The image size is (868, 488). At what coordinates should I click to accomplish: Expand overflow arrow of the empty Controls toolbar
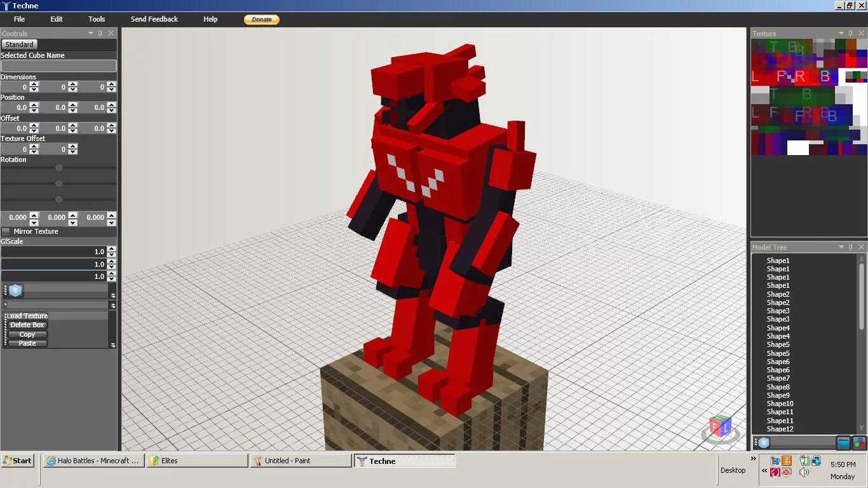[x=113, y=306]
